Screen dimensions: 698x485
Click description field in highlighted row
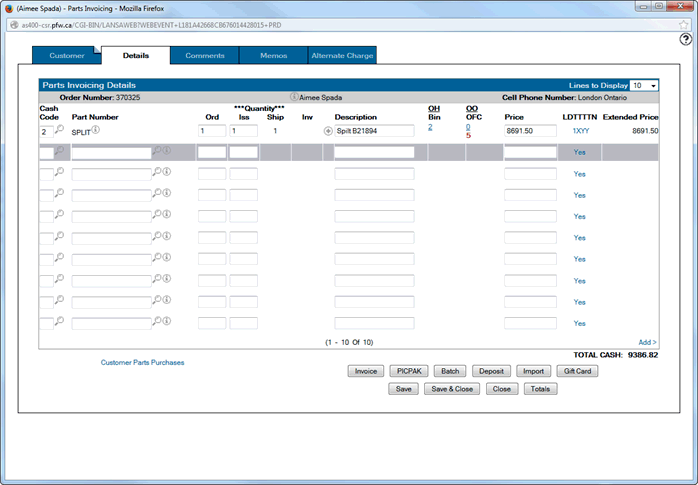coord(374,152)
